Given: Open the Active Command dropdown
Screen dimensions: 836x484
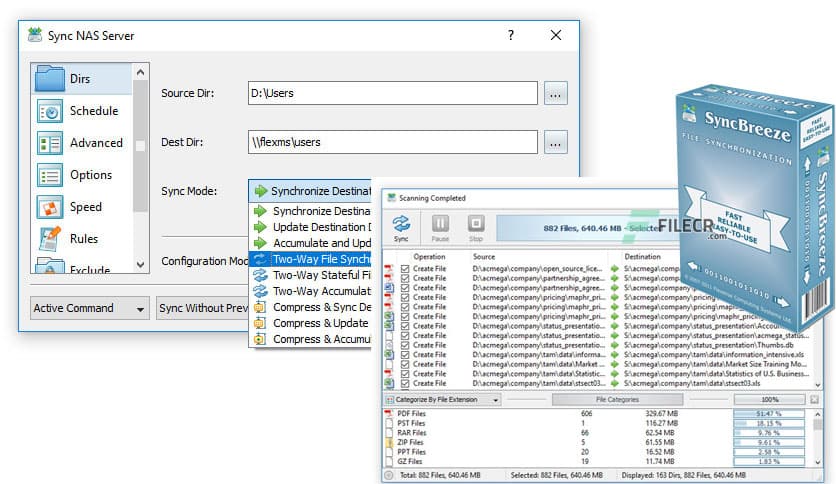Looking at the screenshot, I should pyautogui.click(x=90, y=308).
